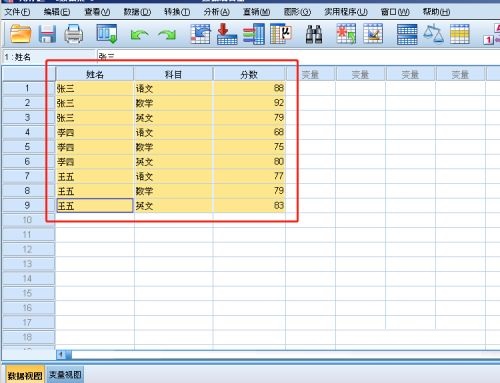Open the 实用程序(U) menu

[x=346, y=12]
